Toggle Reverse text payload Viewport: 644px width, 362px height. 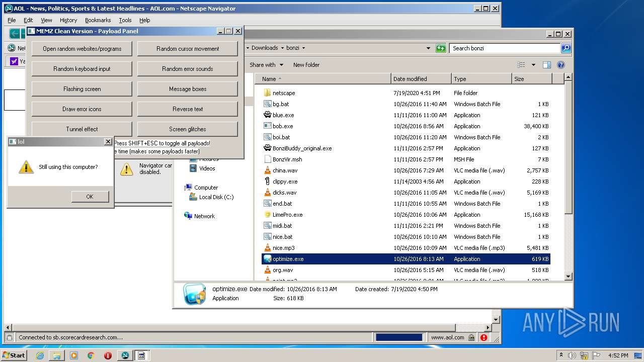[188, 109]
